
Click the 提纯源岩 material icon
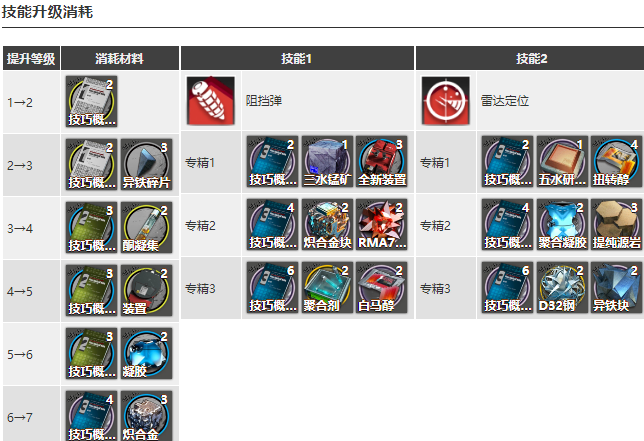coord(616,225)
